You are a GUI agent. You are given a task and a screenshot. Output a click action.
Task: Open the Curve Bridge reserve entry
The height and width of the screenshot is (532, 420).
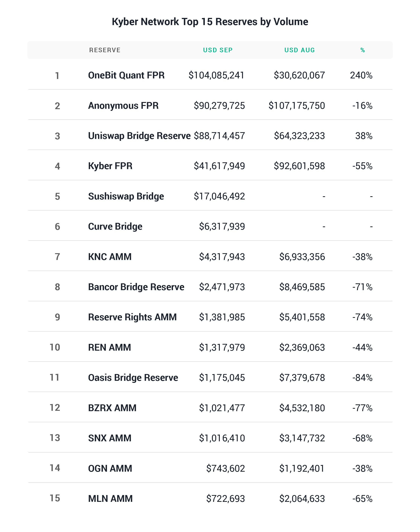[115, 226]
